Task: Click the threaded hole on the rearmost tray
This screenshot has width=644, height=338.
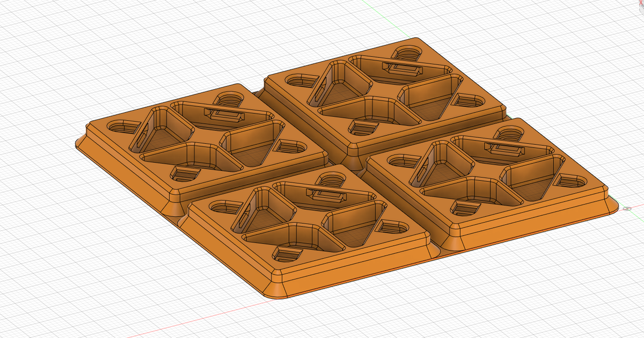Action: point(408,53)
